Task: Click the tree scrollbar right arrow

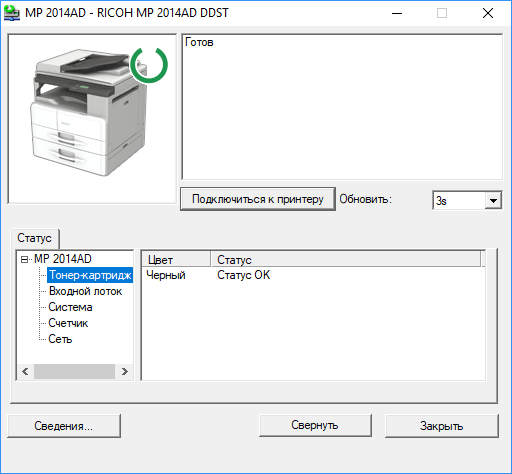Action: coord(124,371)
